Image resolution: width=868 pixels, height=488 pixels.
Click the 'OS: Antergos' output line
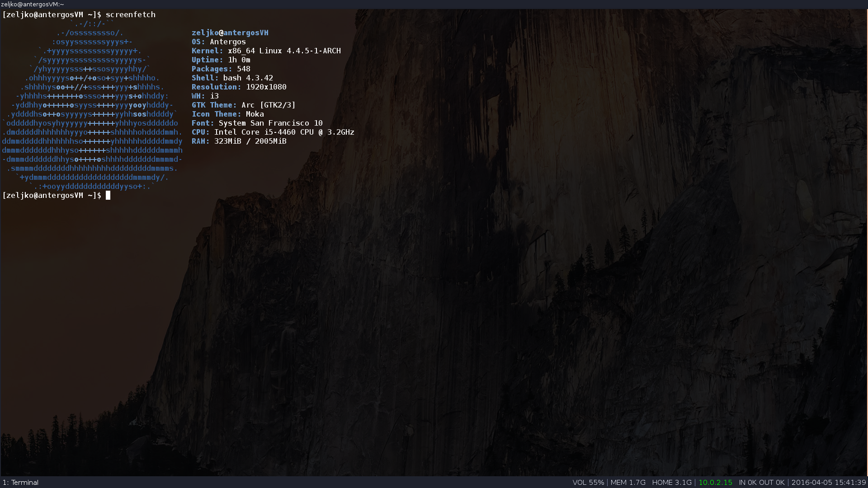point(219,42)
